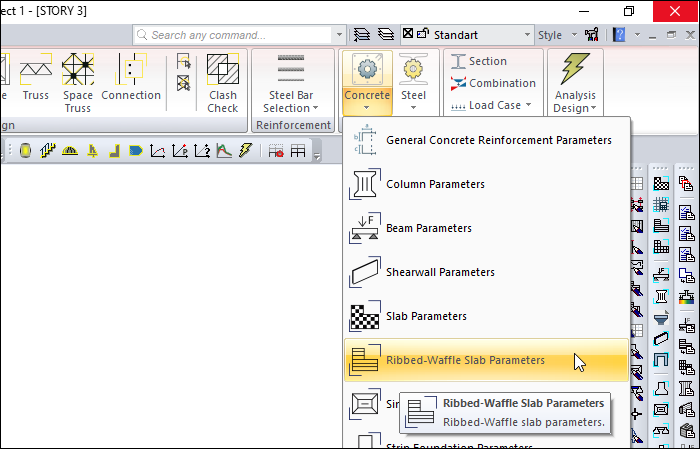Expand the Analysis Design lightning menu
Screen dimensions: 700x449
click(x=575, y=82)
